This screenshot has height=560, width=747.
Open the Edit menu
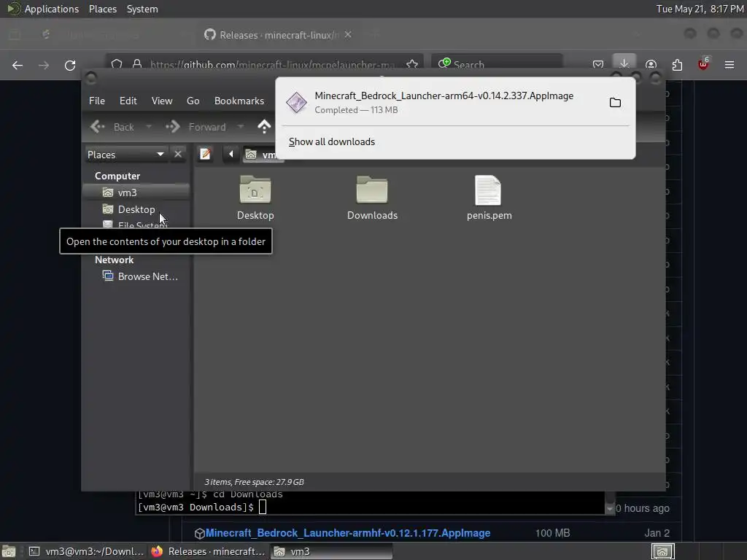(128, 101)
